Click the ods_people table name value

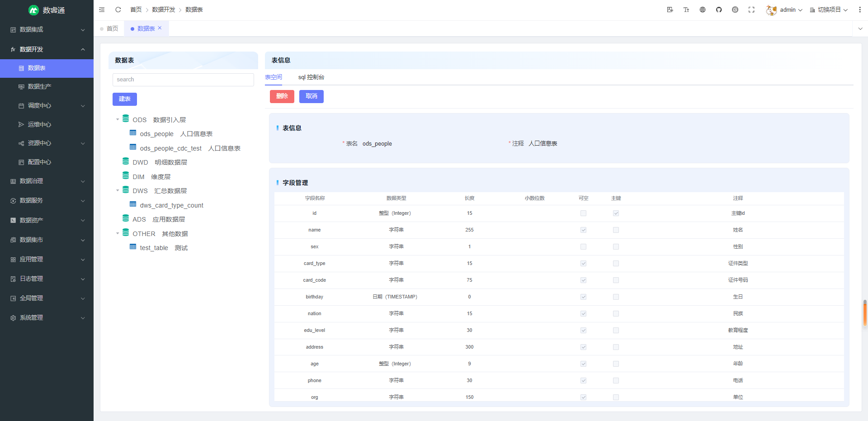click(x=377, y=144)
